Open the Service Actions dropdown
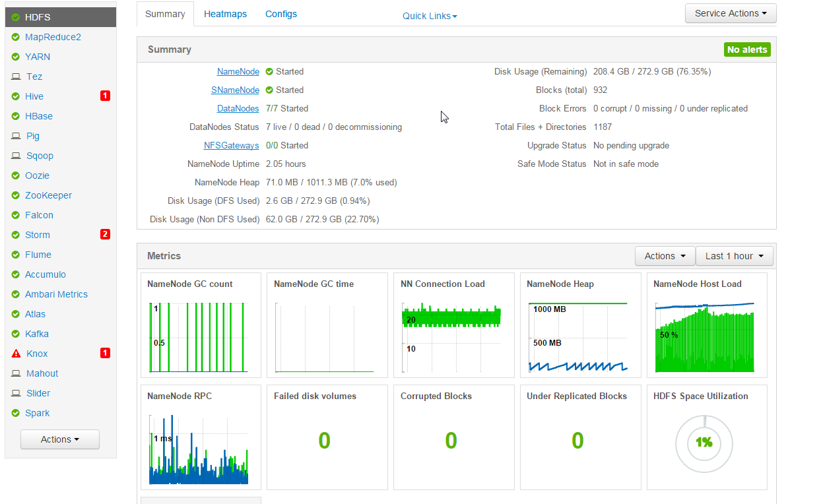Image resolution: width=823 pixels, height=504 pixels. point(731,13)
